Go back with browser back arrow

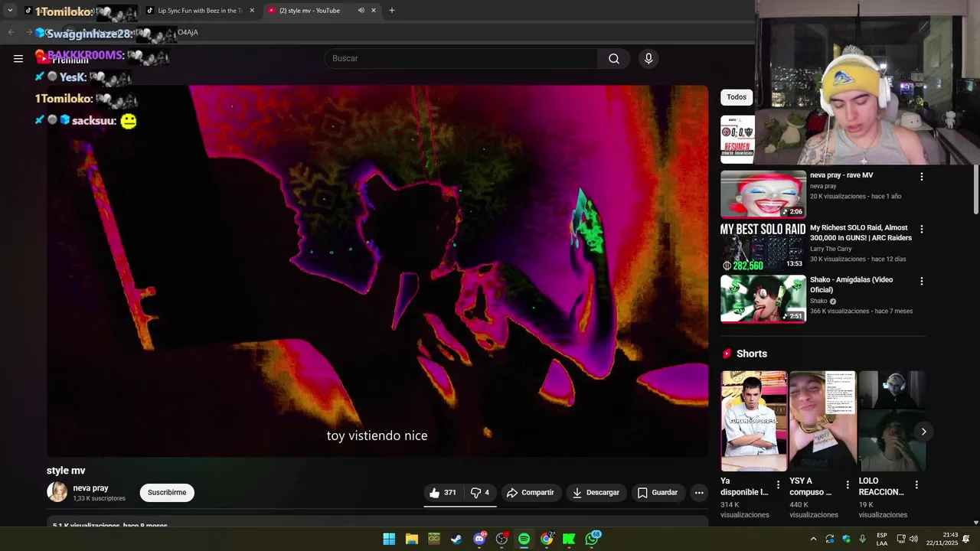pyautogui.click(x=11, y=32)
